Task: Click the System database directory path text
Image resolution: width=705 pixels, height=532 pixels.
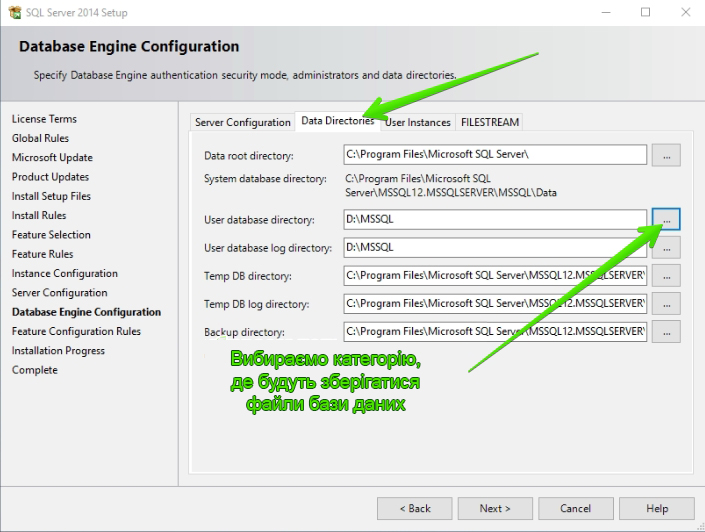Action: 451,186
